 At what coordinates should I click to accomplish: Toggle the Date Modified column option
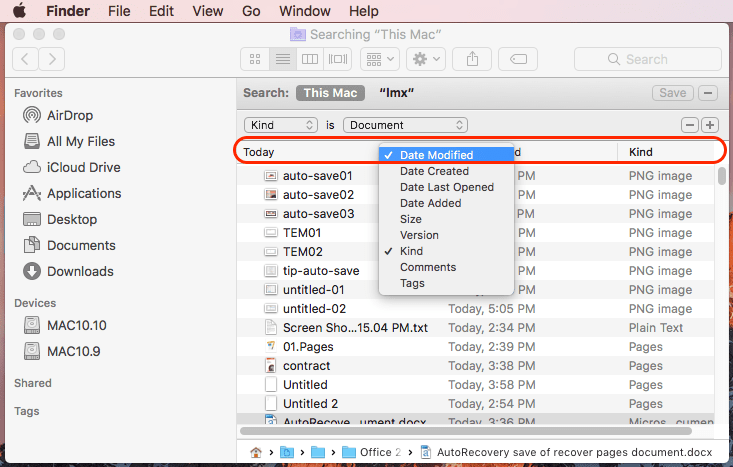pos(446,155)
